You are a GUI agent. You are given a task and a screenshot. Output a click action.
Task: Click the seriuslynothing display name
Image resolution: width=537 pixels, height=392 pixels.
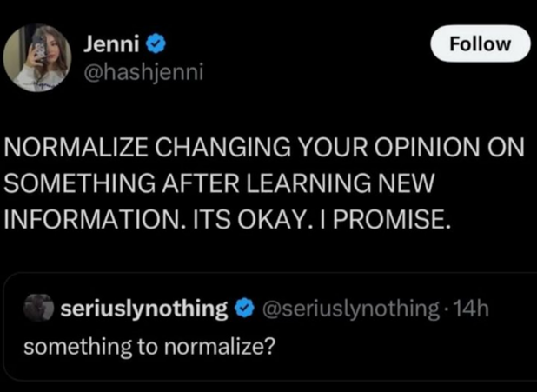pyautogui.click(x=143, y=308)
